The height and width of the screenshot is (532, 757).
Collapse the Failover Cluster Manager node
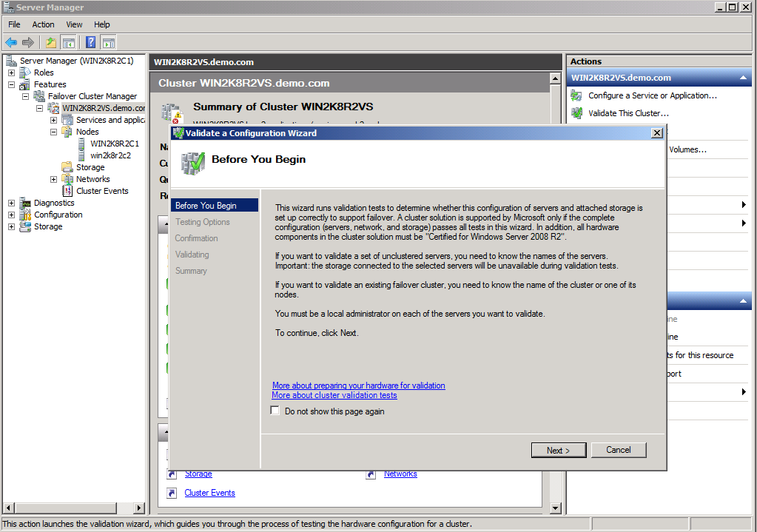[26, 96]
